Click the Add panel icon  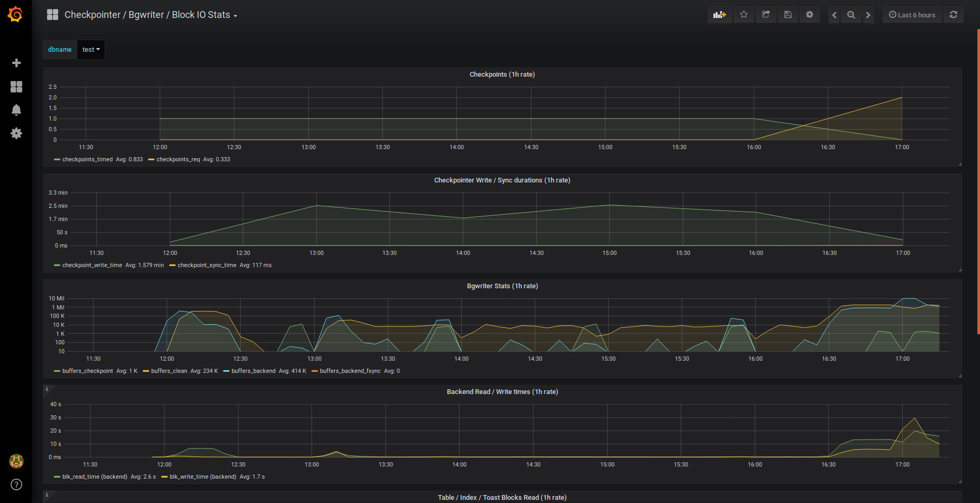pos(719,15)
